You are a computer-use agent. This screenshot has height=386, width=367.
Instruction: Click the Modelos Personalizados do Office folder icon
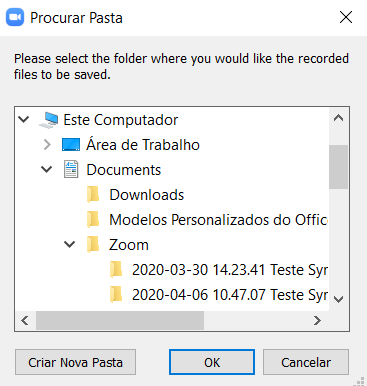[93, 220]
